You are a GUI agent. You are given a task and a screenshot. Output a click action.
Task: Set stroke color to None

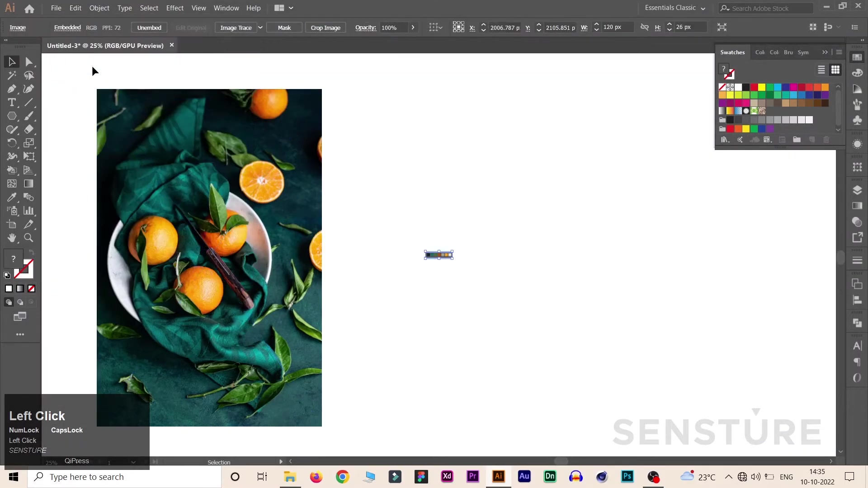32,289
